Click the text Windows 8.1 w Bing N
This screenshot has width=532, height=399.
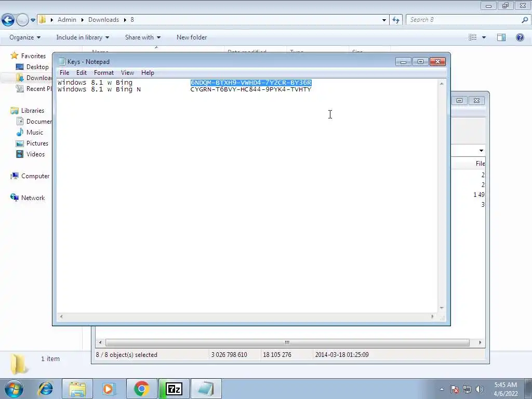coord(99,89)
